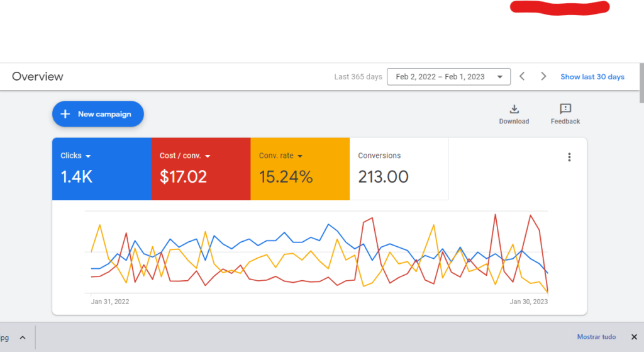Click the Show last 30 days link
644x352 pixels.
(x=592, y=77)
